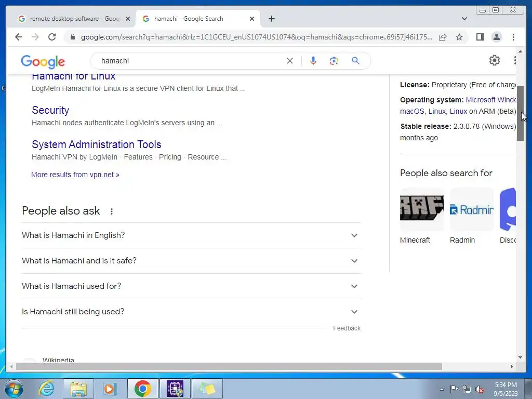Viewport: 532px width, 399px height.
Task: Expand What is Hamachi and is it safe
Action: pyautogui.click(x=191, y=261)
